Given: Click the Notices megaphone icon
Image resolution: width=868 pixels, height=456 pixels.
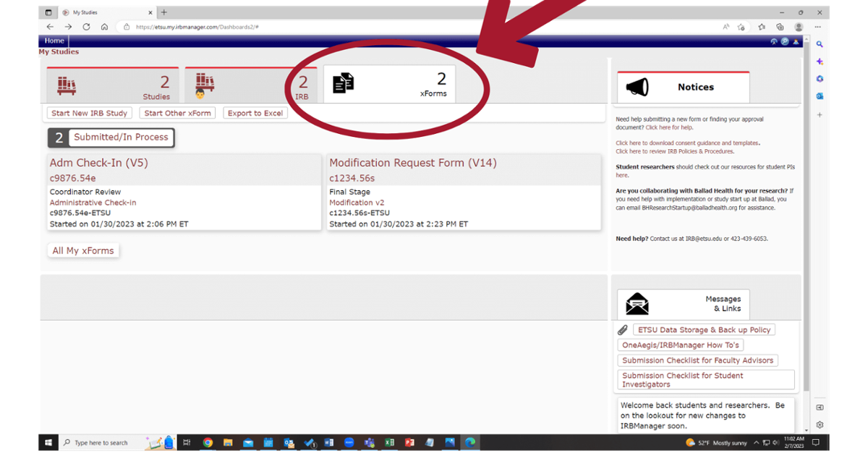Looking at the screenshot, I should click(x=637, y=88).
